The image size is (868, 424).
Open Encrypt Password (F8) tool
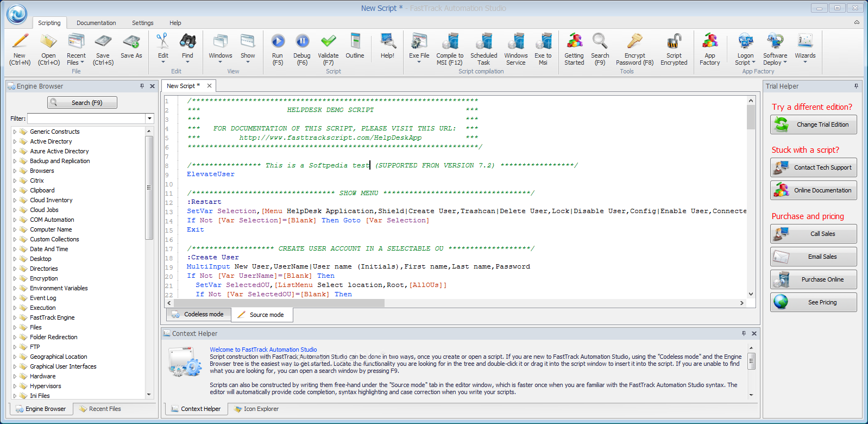(x=635, y=49)
